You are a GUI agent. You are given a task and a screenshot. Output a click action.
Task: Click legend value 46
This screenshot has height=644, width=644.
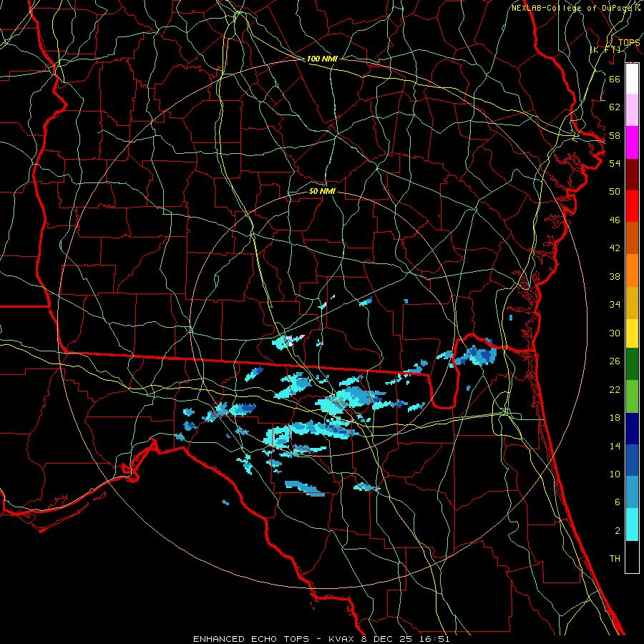[x=615, y=220]
